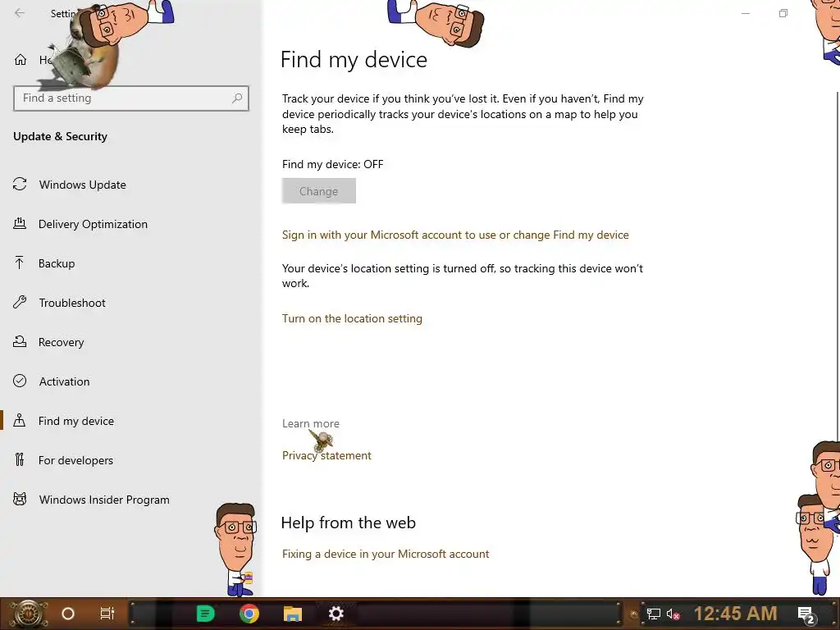Select Recovery in the sidebar
The width and height of the screenshot is (840, 630).
coord(61,342)
